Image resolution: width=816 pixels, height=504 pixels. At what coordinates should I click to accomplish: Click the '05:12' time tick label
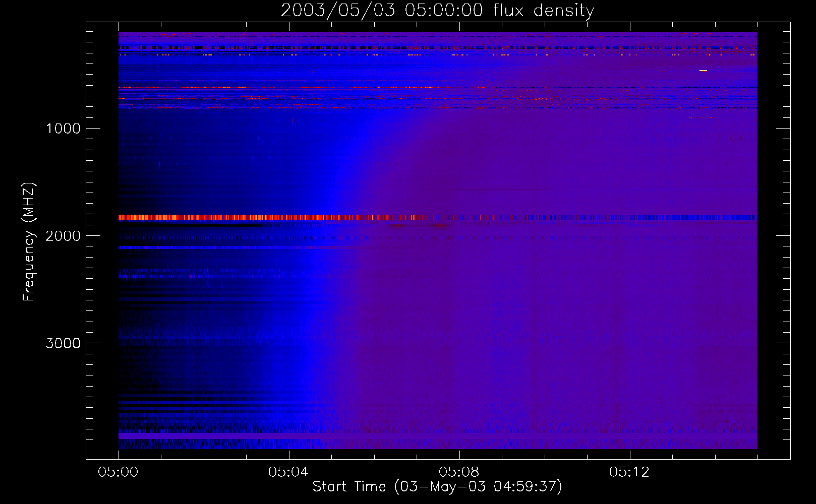629,472
